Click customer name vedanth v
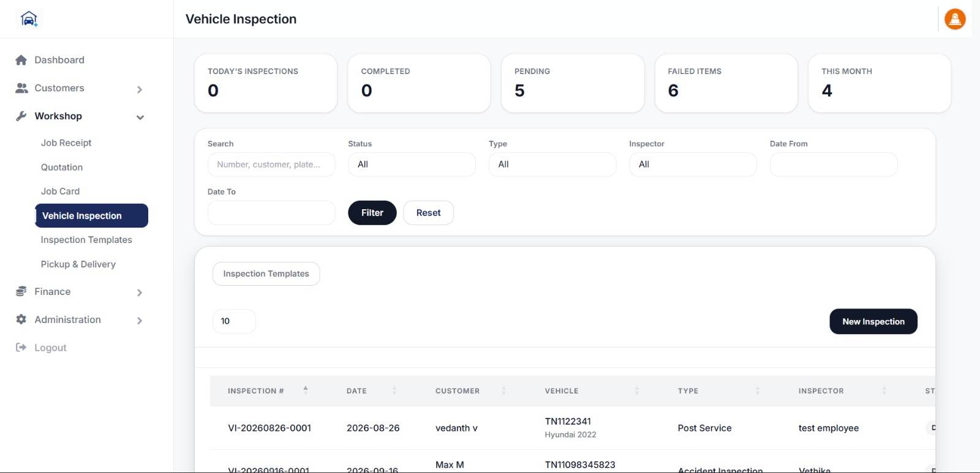This screenshot has height=473, width=980. (456, 428)
